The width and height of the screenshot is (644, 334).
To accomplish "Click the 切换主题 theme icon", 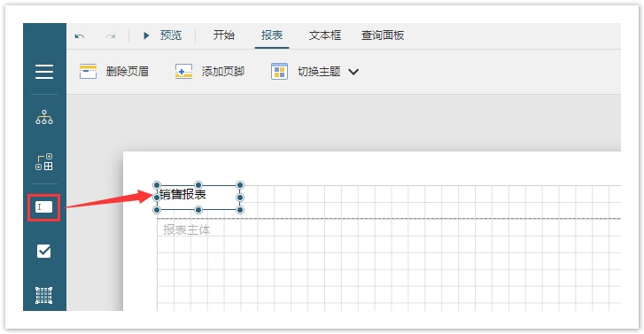I will pos(279,72).
